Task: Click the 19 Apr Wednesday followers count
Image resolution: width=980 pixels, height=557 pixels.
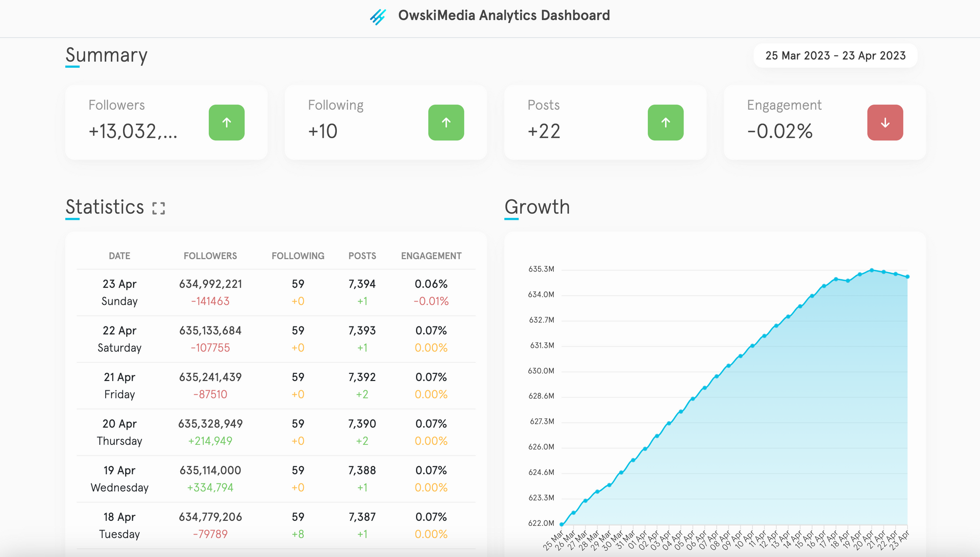Action: tap(210, 470)
